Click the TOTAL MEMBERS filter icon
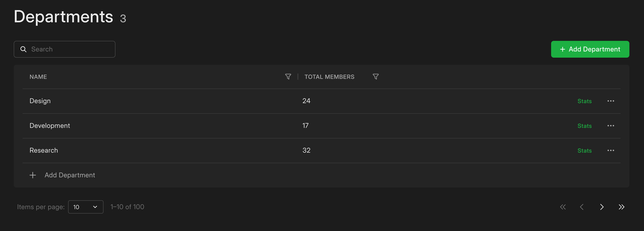644x231 pixels. (376, 77)
